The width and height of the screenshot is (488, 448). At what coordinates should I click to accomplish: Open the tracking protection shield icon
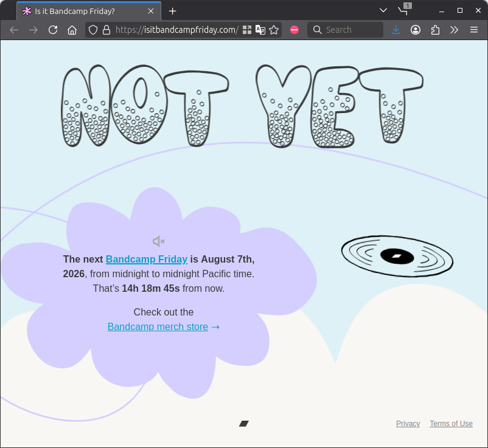(93, 30)
